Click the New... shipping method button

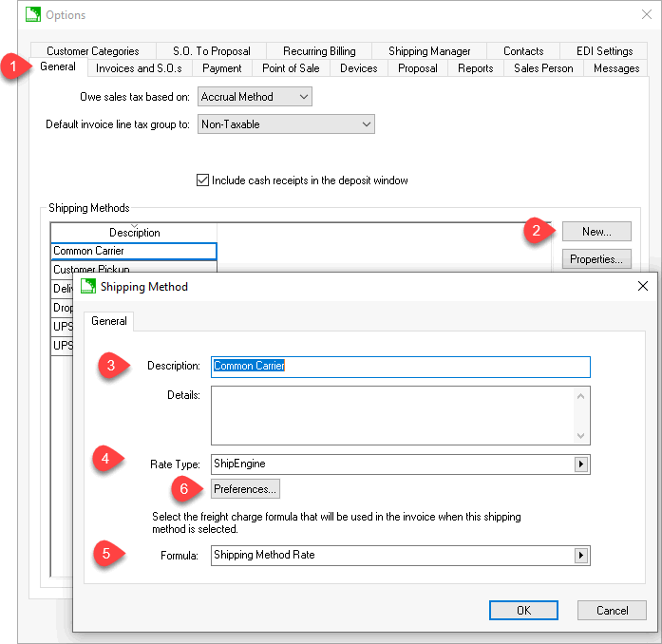pyautogui.click(x=596, y=231)
